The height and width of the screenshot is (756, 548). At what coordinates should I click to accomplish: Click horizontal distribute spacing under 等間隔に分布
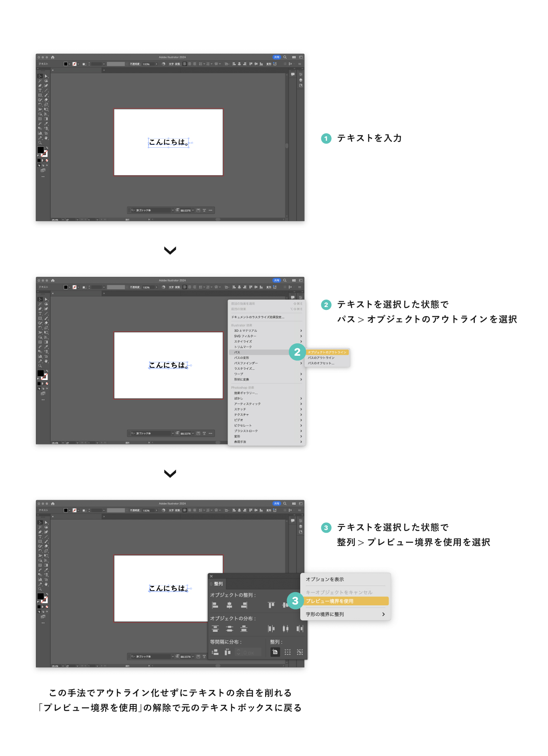point(228,652)
